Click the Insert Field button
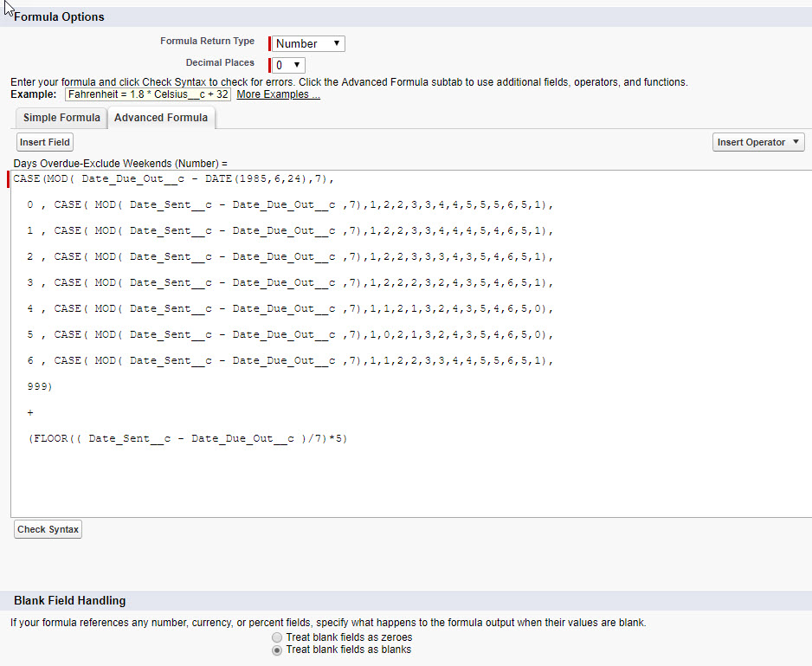 pyautogui.click(x=45, y=142)
